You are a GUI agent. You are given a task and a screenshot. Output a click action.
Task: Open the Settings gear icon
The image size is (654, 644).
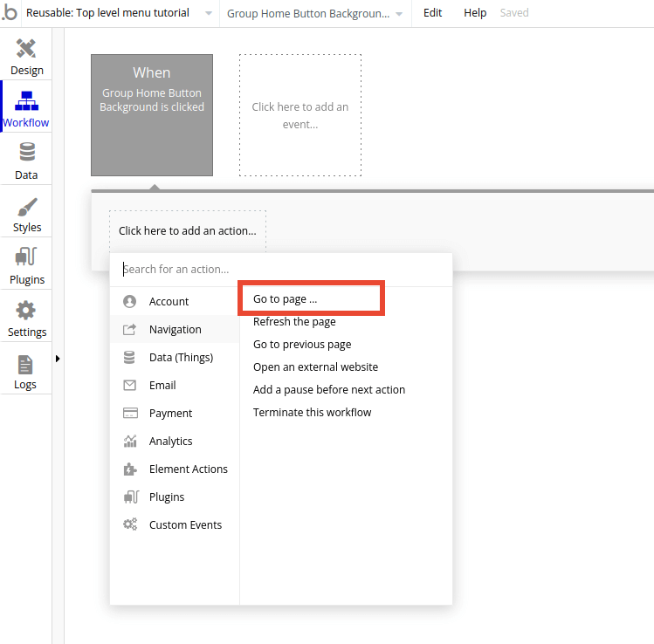pos(26,312)
